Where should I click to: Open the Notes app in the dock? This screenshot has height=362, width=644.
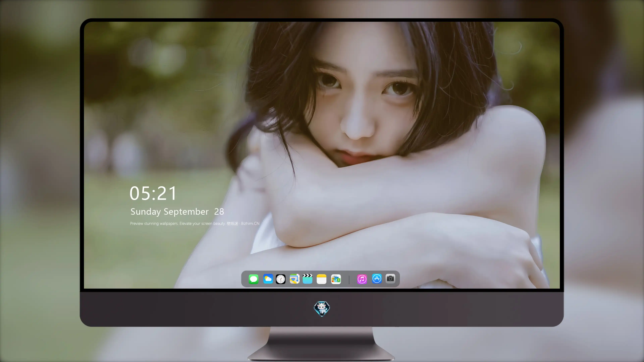[321, 279]
